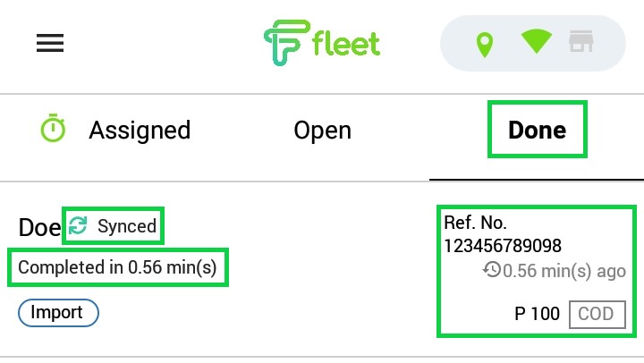
Task: Tap the sync arrows icon
Action: [x=78, y=225]
